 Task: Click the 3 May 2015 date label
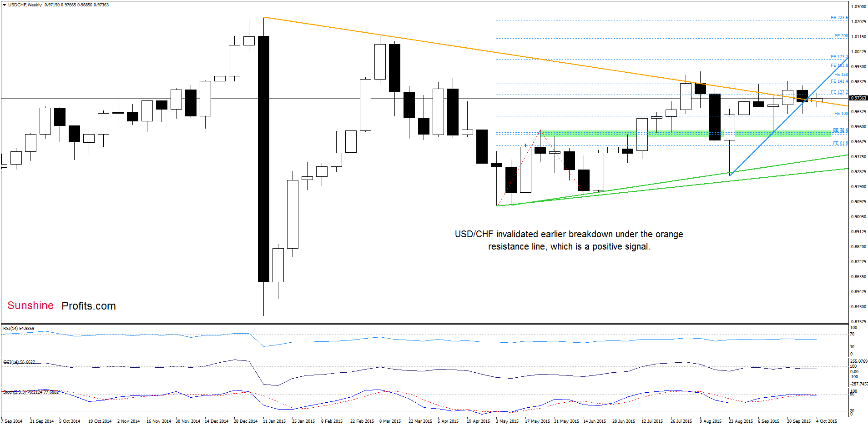tap(507, 421)
